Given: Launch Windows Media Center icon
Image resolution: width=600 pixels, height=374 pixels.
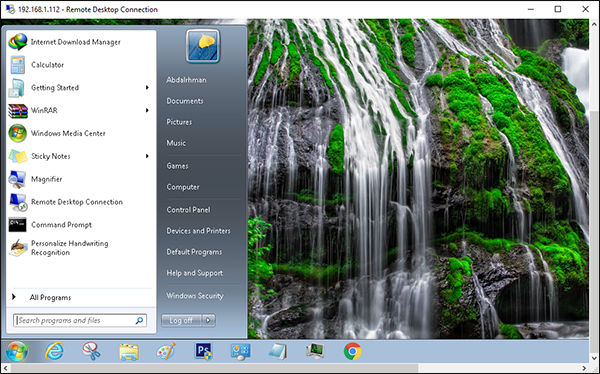Looking at the screenshot, I should pos(18,133).
